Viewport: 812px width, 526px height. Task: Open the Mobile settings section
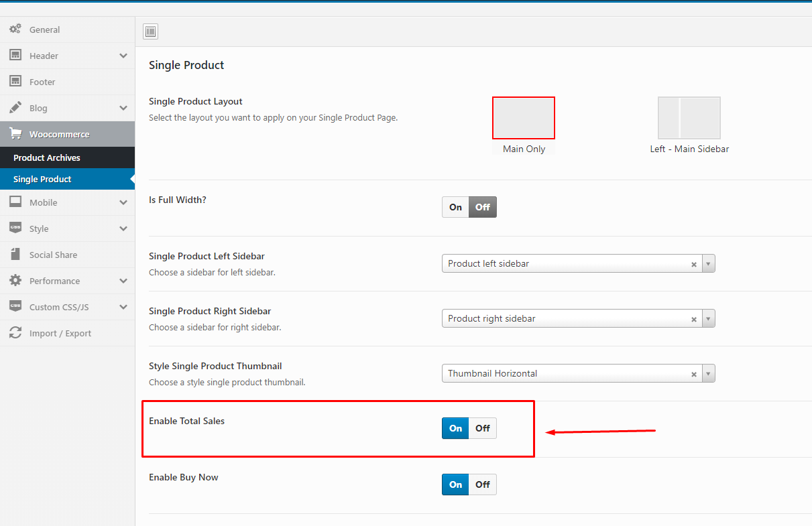pyautogui.click(x=43, y=202)
